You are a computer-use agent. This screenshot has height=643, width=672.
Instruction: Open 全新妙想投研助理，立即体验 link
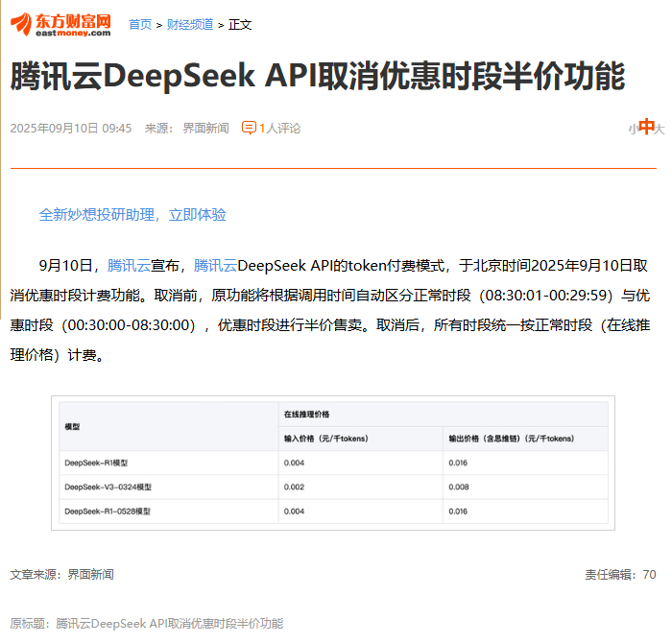(x=132, y=215)
